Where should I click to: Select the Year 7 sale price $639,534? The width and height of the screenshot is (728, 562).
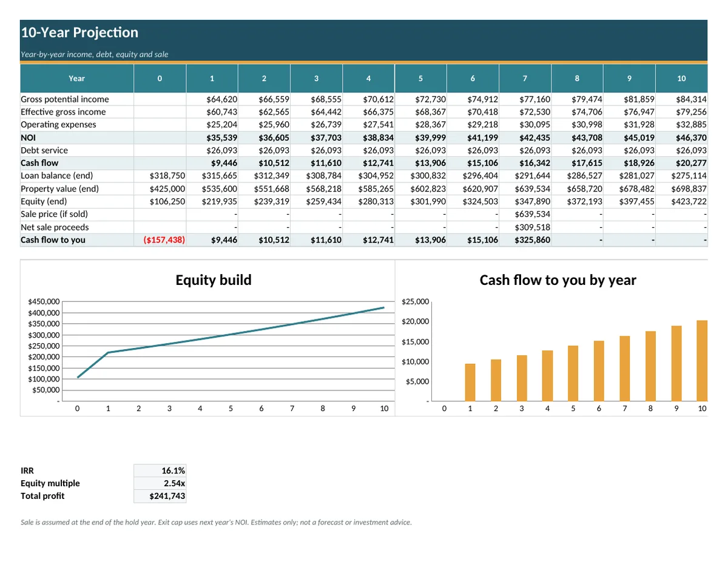[x=525, y=214]
